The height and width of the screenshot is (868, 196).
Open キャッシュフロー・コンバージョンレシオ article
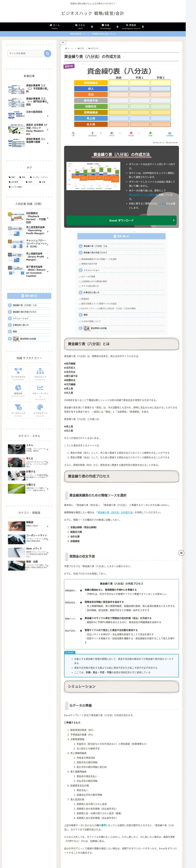point(29,244)
